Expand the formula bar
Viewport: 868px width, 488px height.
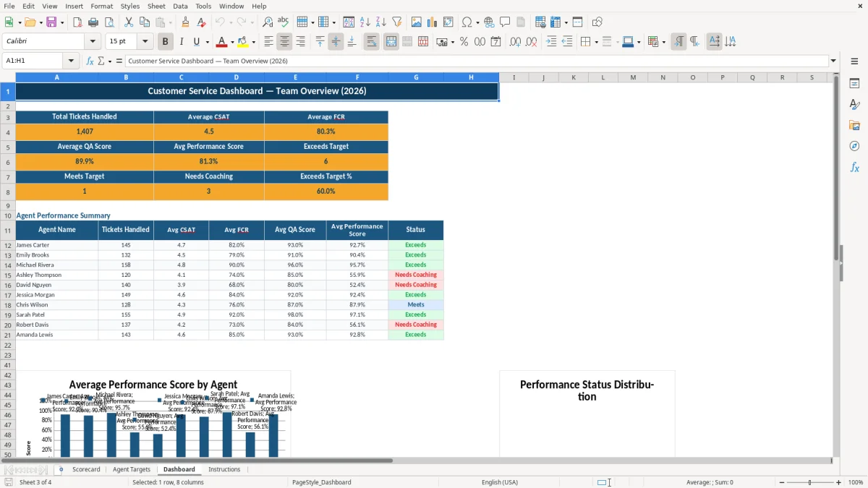pyautogui.click(x=833, y=61)
